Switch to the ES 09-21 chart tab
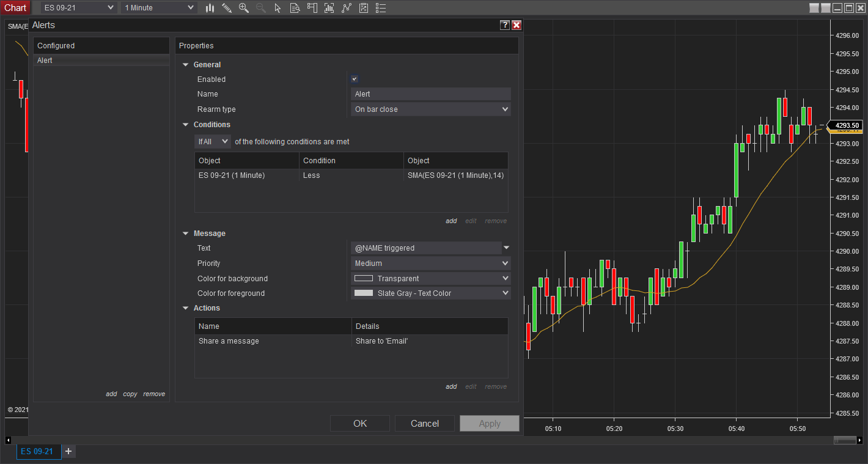 pos(37,452)
